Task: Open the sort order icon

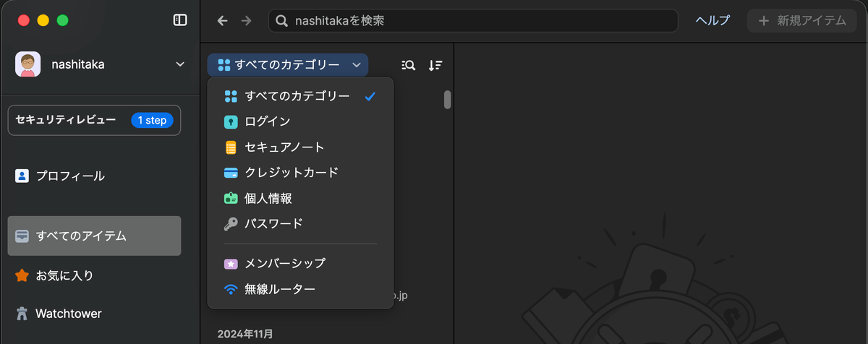Action: (435, 65)
